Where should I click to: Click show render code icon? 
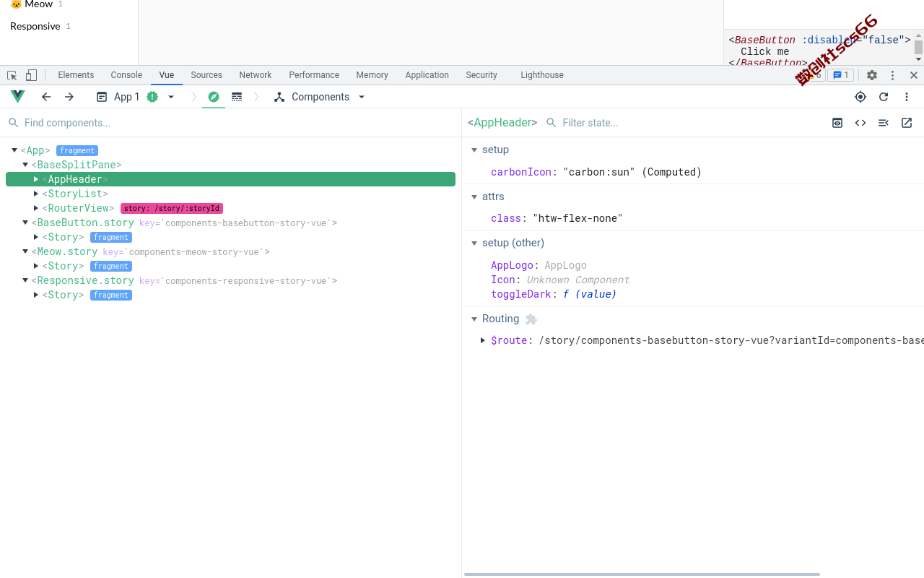click(860, 123)
